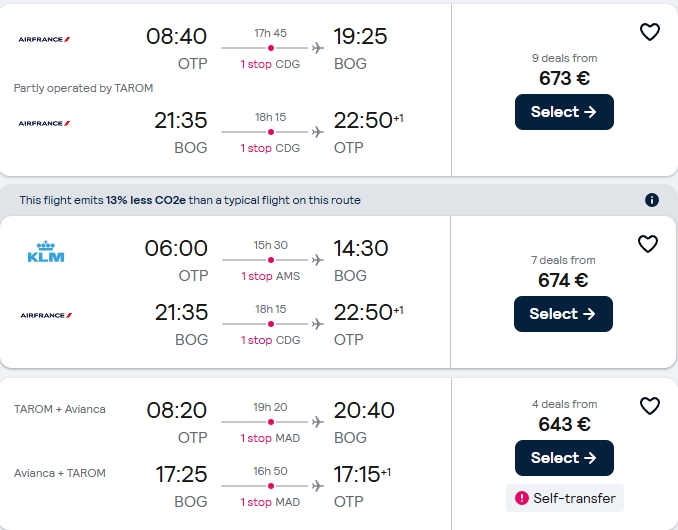Click the Self-transfer warning badge
678x530 pixels.
click(x=564, y=497)
